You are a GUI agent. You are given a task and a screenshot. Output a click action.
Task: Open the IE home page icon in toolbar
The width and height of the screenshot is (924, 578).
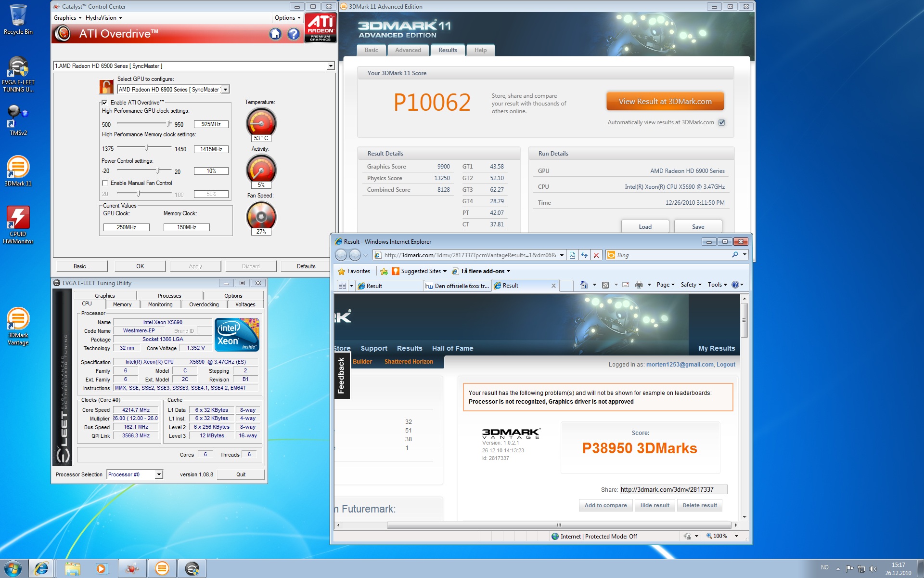click(x=584, y=285)
